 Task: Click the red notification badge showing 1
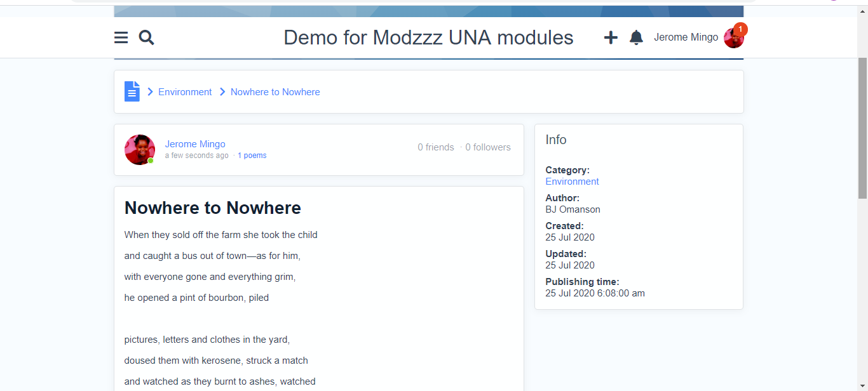pos(740,29)
